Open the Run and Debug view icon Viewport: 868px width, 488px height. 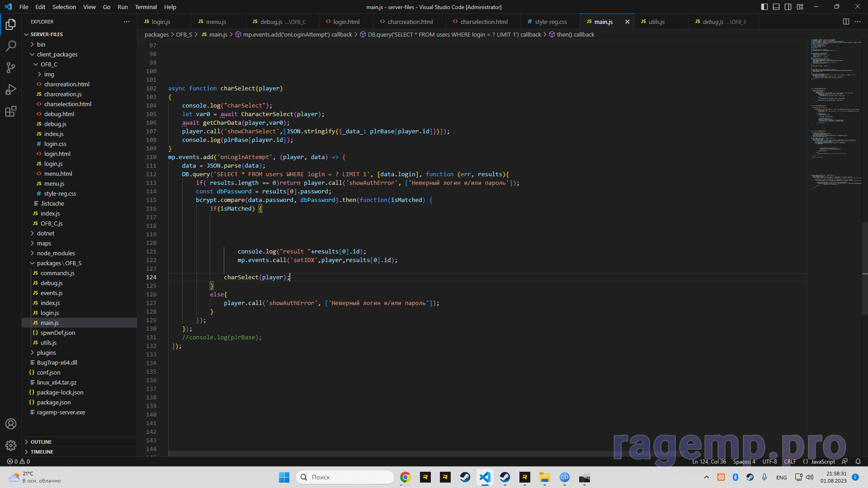coord(11,89)
